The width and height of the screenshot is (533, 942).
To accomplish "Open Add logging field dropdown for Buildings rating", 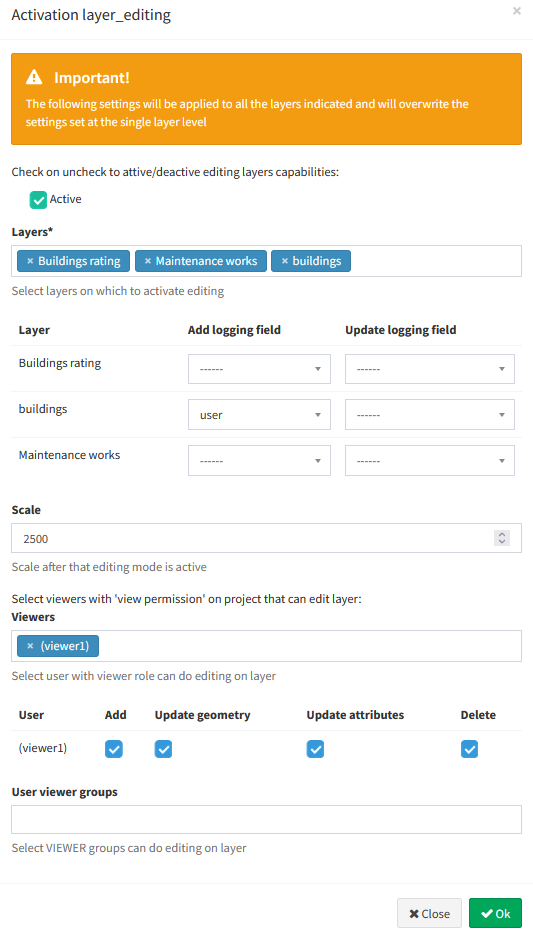I will point(259,369).
